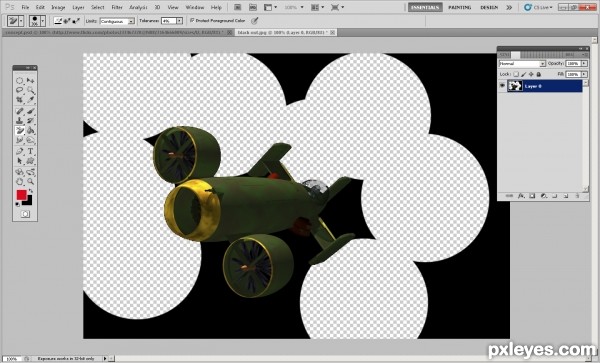Reset to default foreground and background colors
Screen dimensions: 600x363
pos(18,204)
